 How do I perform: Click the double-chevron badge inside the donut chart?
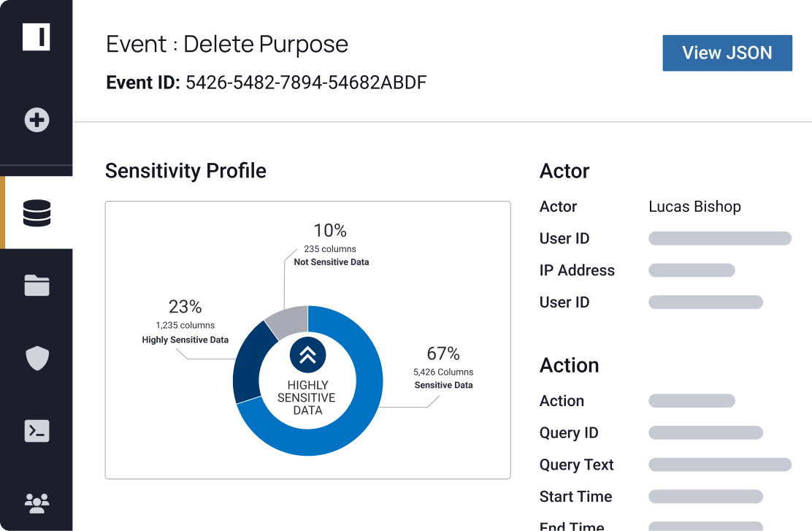coord(307,356)
